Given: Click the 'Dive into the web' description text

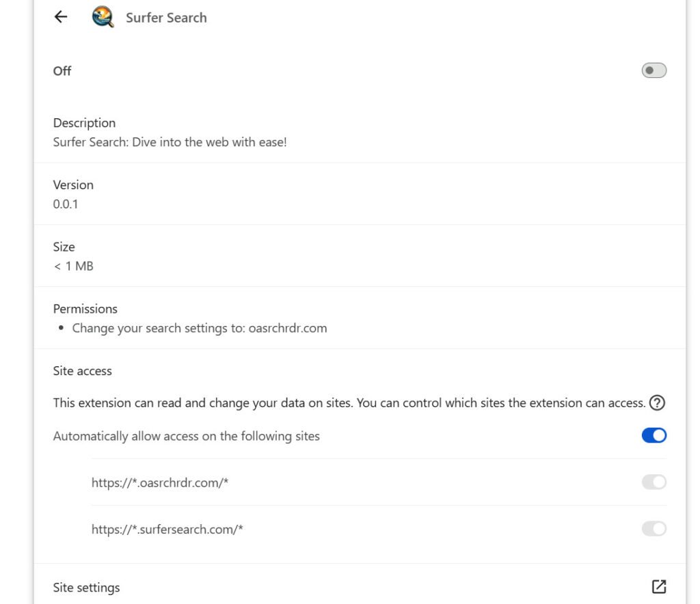Looking at the screenshot, I should coord(170,143).
